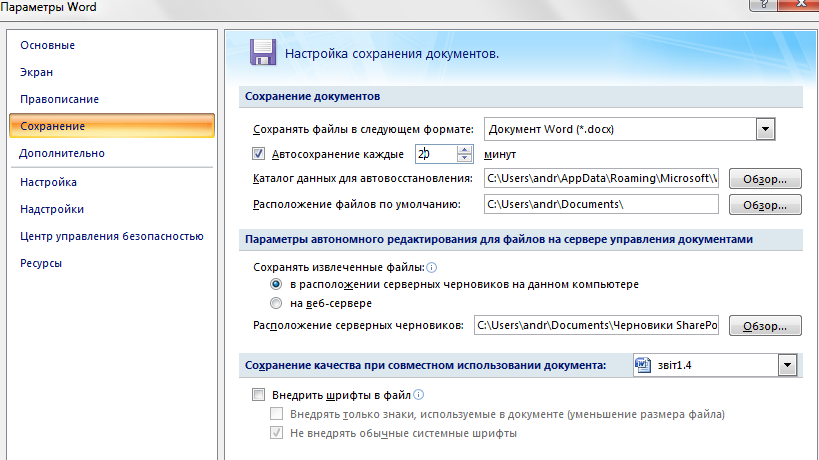Image resolution: width=819 pixels, height=460 pixels.
Task: Select the на веб-сервере radio option
Action: (276, 303)
